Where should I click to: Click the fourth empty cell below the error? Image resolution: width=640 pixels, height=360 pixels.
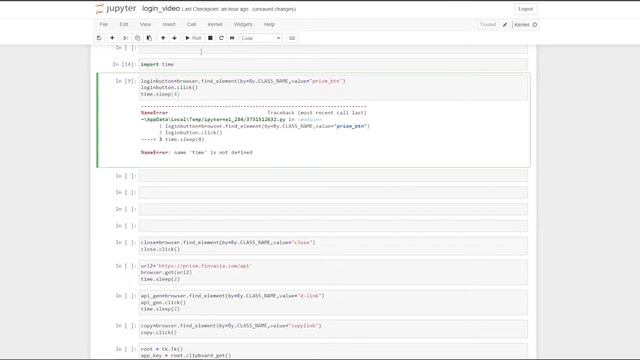click(x=333, y=226)
